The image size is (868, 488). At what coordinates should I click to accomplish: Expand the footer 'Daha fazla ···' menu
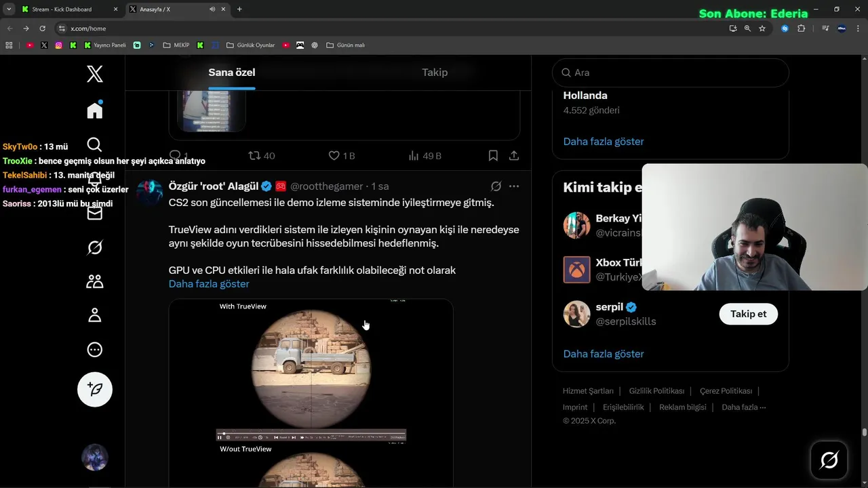[744, 407]
